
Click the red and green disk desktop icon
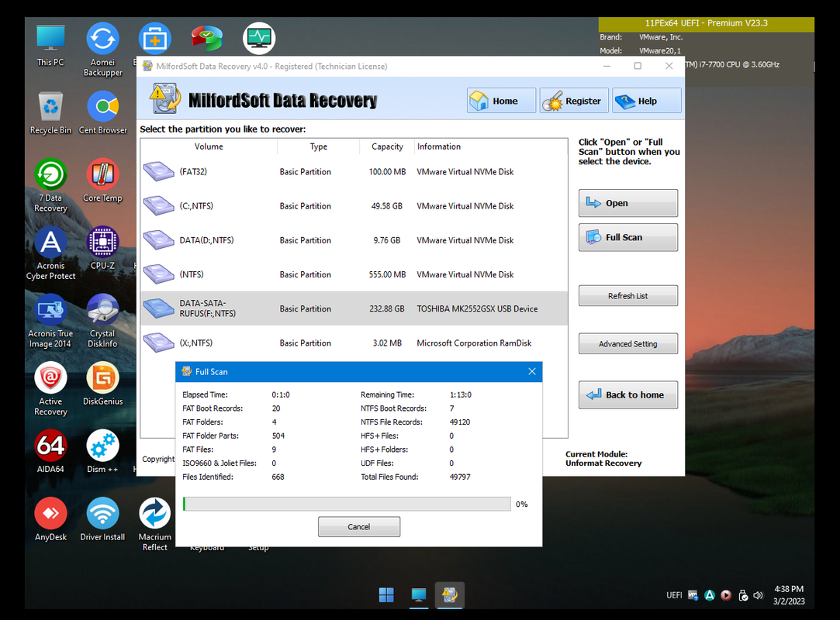(207, 39)
